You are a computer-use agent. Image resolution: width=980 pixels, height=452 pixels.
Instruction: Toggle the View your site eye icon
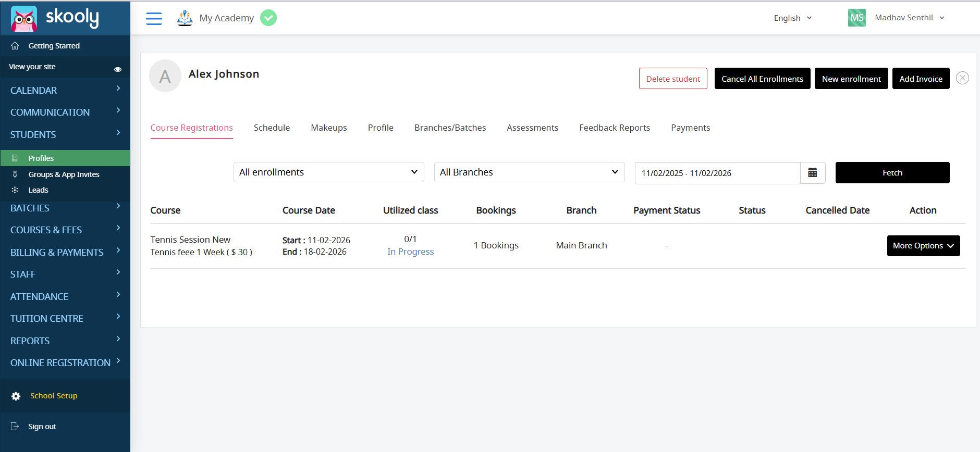pos(118,69)
